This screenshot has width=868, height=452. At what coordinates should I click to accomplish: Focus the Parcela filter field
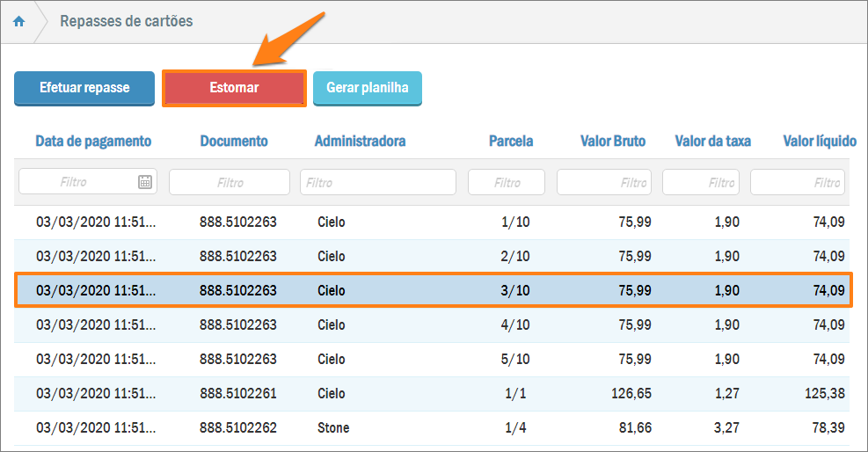(507, 183)
